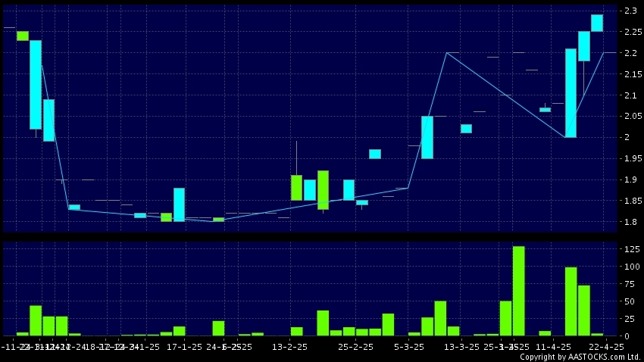Select the small green candle at 2.25 on the far left

click(x=23, y=36)
